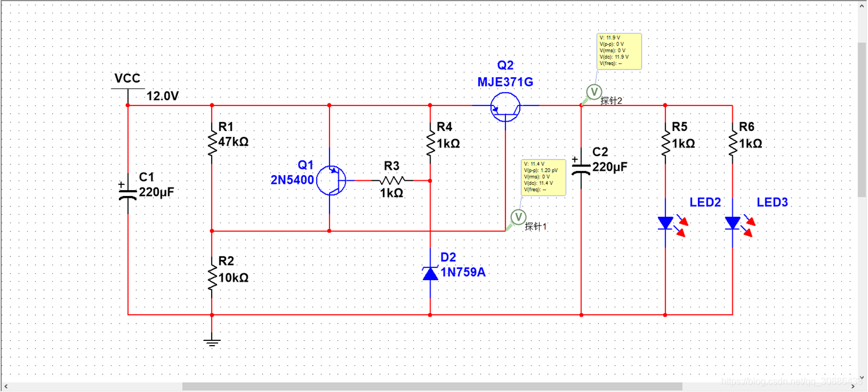Click the 'R4' reference designator
The width and height of the screenshot is (868, 392).
pyautogui.click(x=444, y=127)
